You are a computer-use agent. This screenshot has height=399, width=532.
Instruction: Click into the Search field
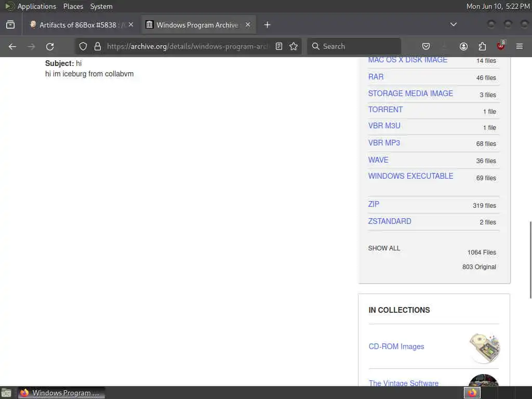click(354, 46)
